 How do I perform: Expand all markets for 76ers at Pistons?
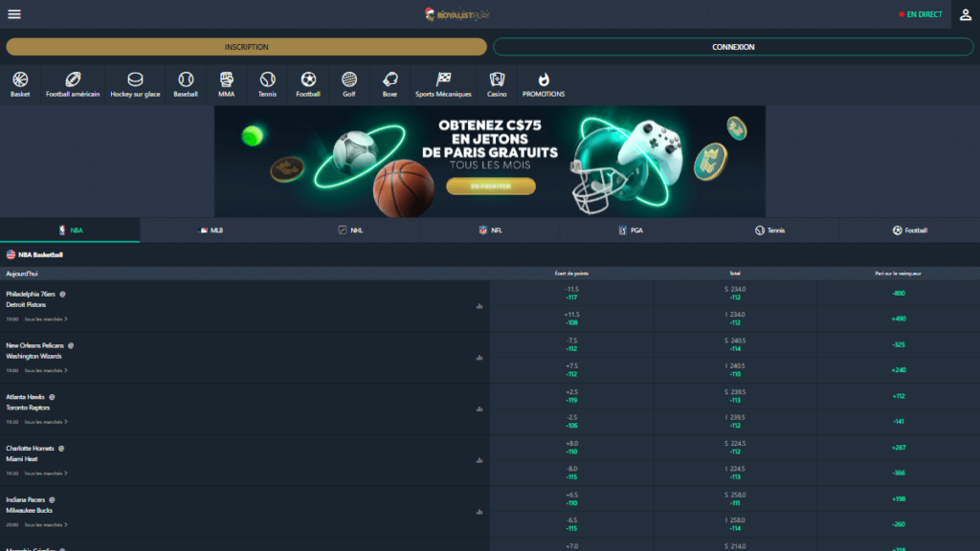(46, 320)
